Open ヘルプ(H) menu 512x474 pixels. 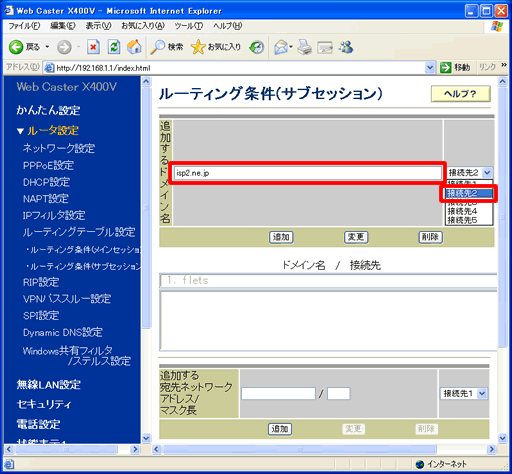(x=228, y=26)
